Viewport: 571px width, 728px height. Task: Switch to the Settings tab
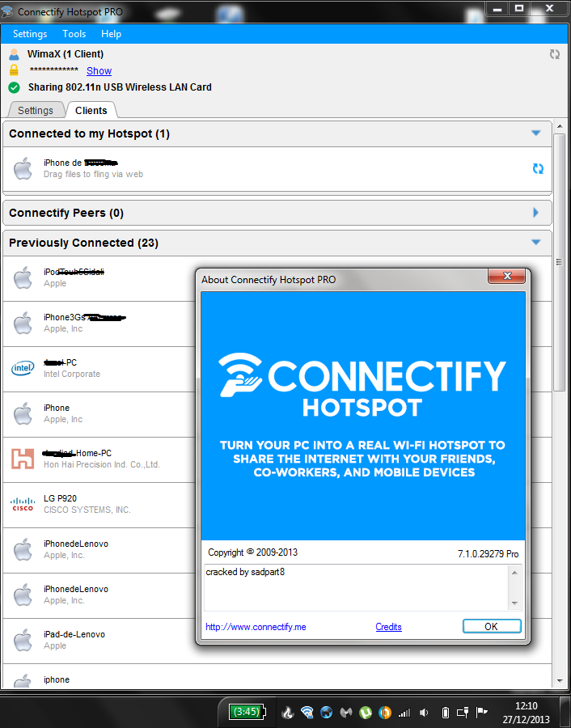tap(36, 111)
